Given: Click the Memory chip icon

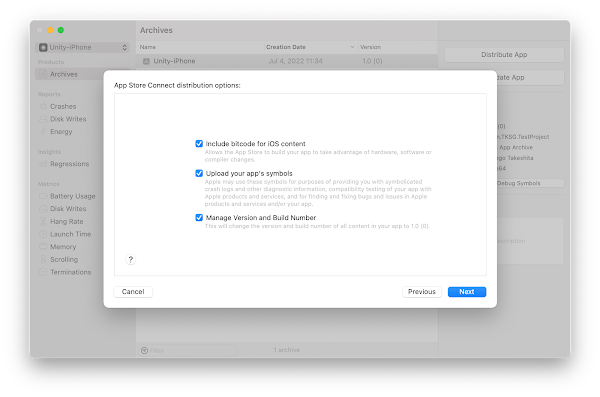Looking at the screenshot, I should pyautogui.click(x=43, y=247).
